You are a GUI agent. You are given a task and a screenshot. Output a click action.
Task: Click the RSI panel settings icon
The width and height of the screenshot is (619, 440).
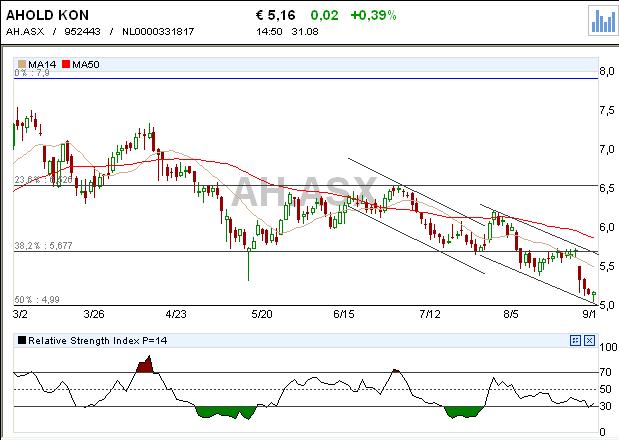click(576, 340)
